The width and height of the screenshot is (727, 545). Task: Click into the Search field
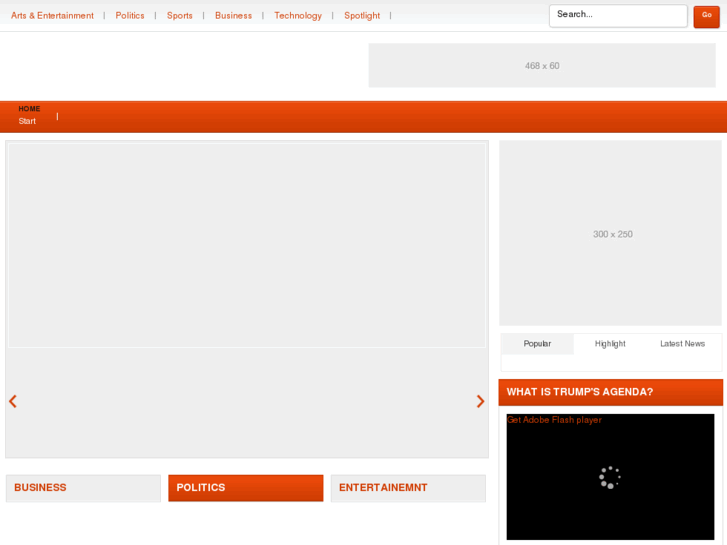[x=618, y=16]
